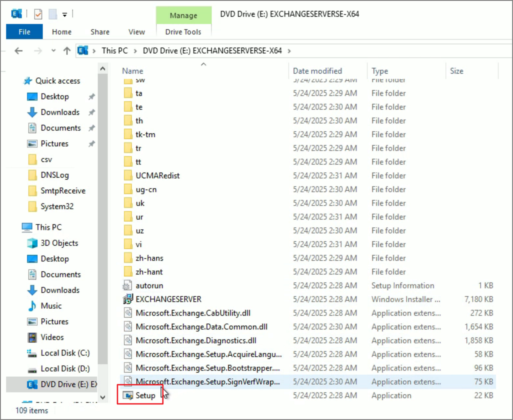
Task: Click the Properties quick access toolbar icon
Action: click(38, 14)
